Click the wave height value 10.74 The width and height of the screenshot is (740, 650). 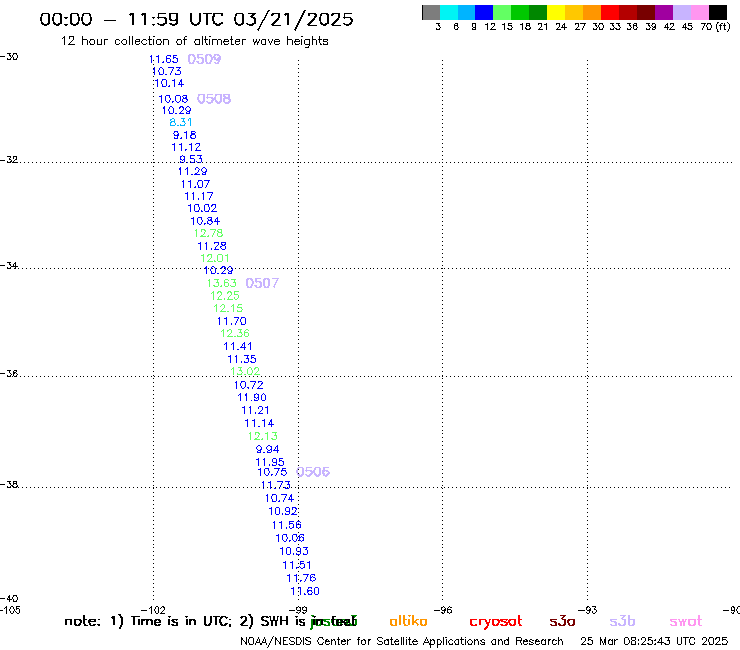click(x=279, y=498)
